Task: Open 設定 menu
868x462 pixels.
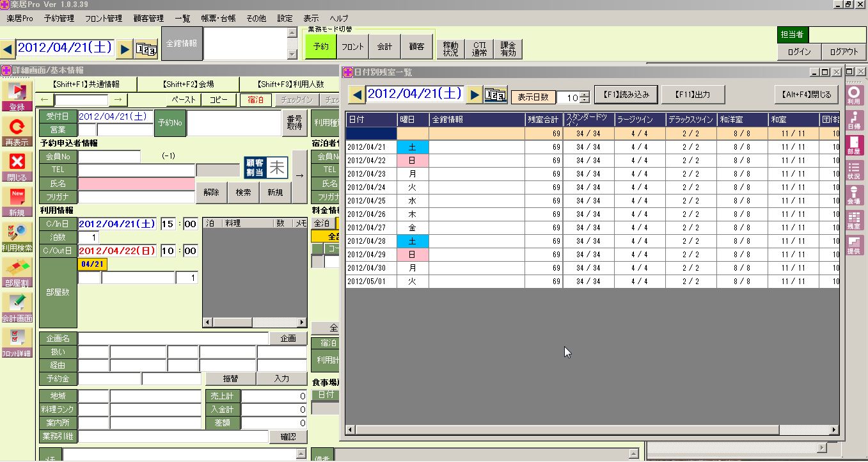Action: click(285, 19)
